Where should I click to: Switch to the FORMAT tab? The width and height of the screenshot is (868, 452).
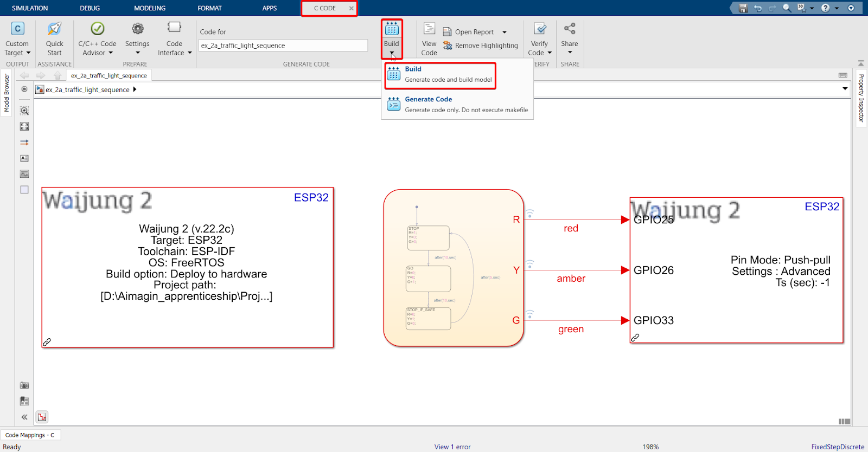coord(210,8)
